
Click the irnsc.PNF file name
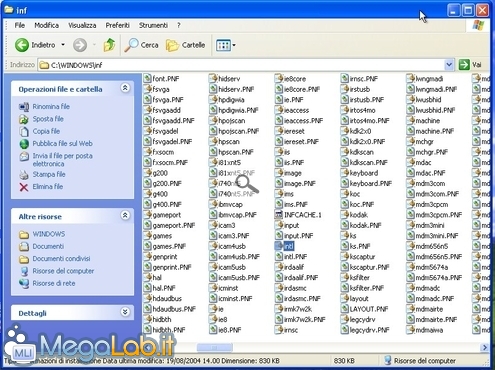(x=364, y=79)
